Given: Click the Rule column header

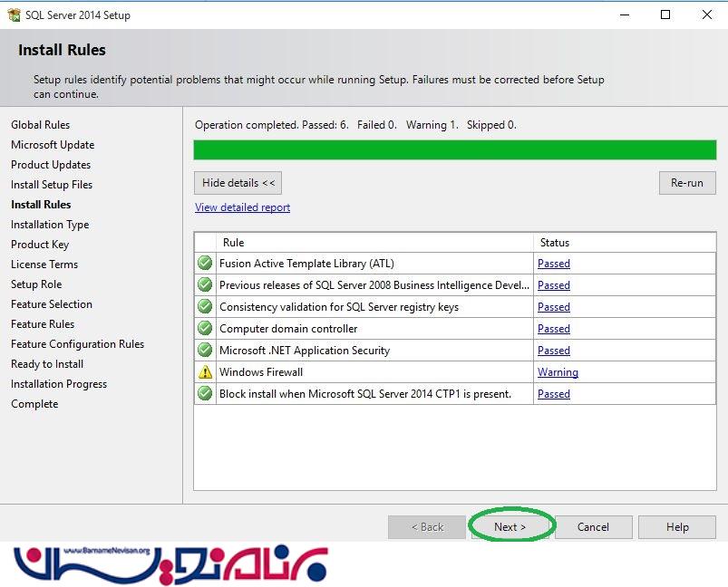Looking at the screenshot, I should [x=374, y=242].
